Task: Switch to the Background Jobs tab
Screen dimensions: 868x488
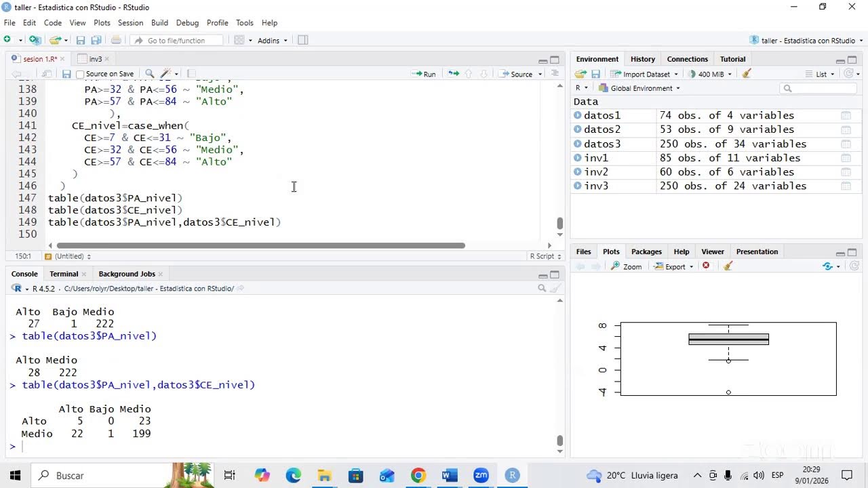Action: [127, 274]
